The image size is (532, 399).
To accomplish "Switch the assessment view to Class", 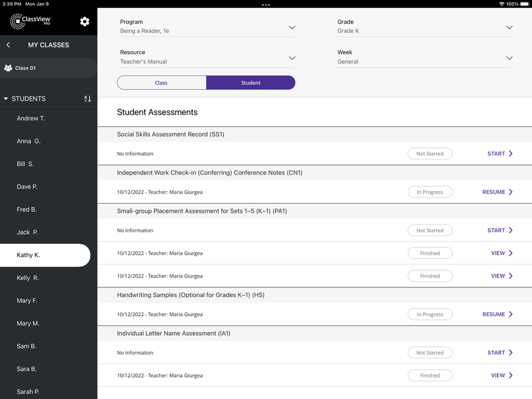I will (161, 82).
